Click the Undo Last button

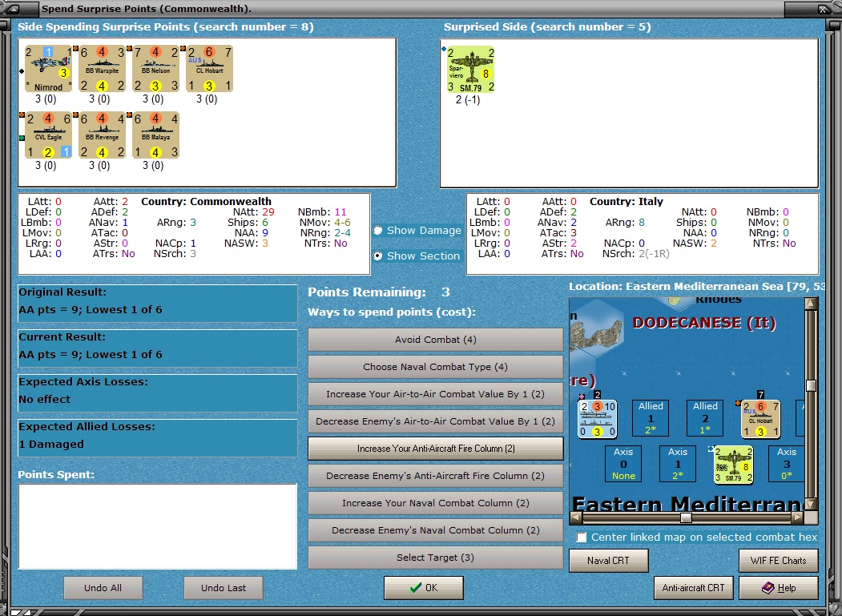224,587
